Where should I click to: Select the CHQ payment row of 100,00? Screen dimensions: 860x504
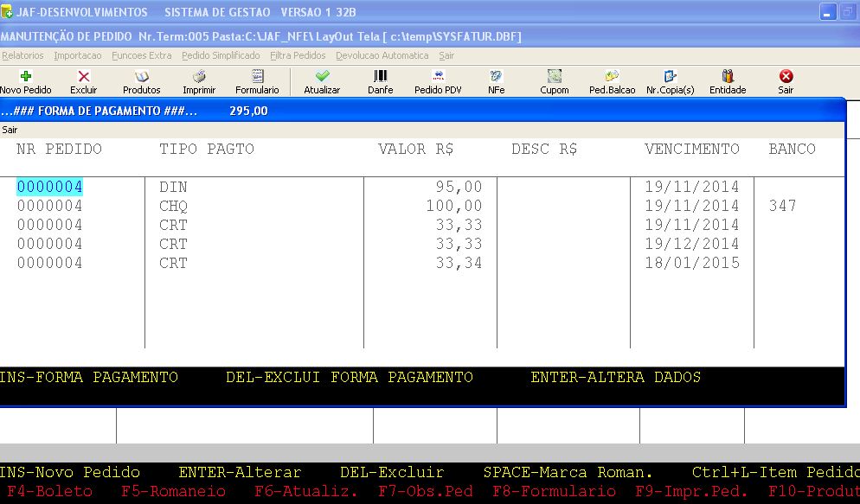pos(173,206)
